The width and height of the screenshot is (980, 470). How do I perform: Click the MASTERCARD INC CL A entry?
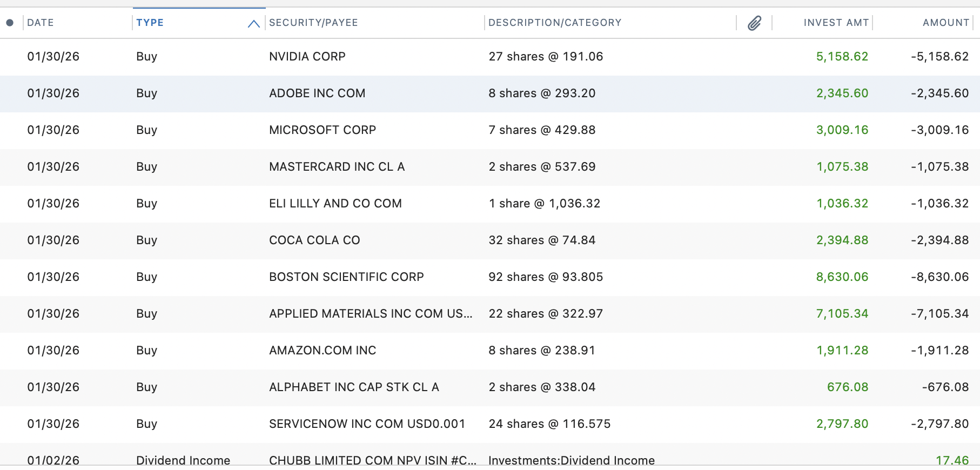(x=337, y=167)
